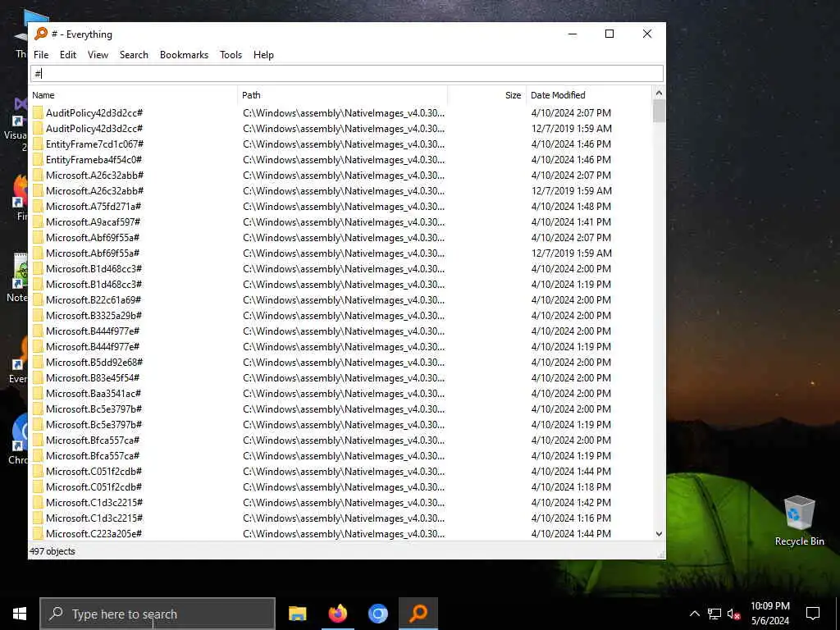Select folder icon beside Microsoft.A75fd271a#

[38, 206]
